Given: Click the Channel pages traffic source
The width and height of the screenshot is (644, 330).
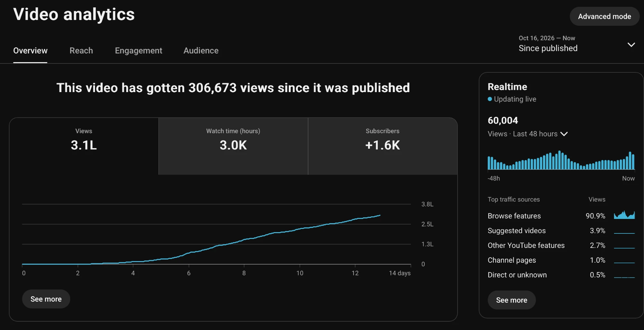Looking at the screenshot, I should (x=561, y=260).
